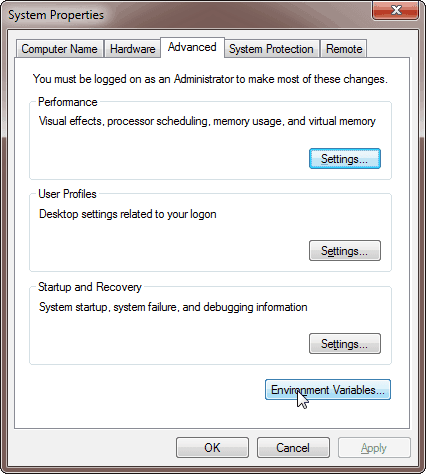Screen dimensions: 426x474
Task: Open the Environment Variables dialog
Action: 328,390
